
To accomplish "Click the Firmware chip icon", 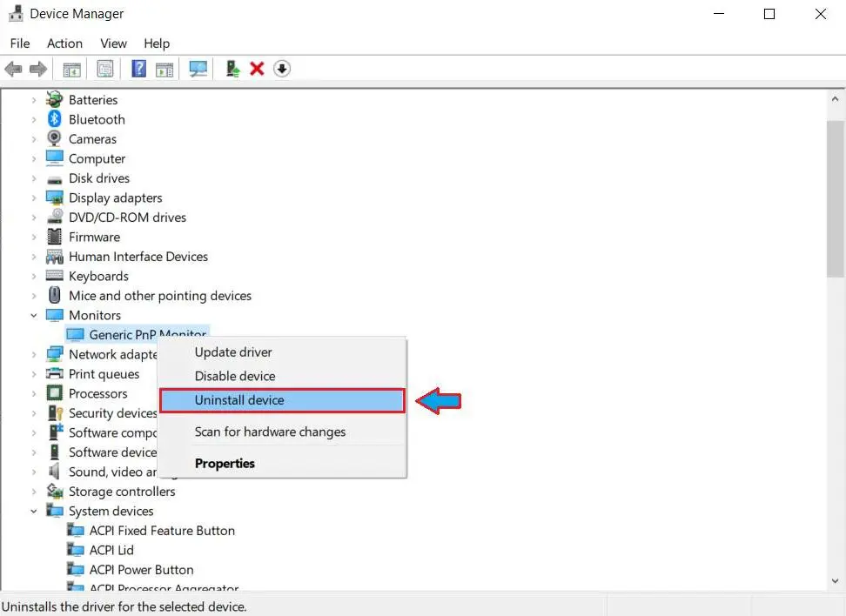I will coord(55,237).
